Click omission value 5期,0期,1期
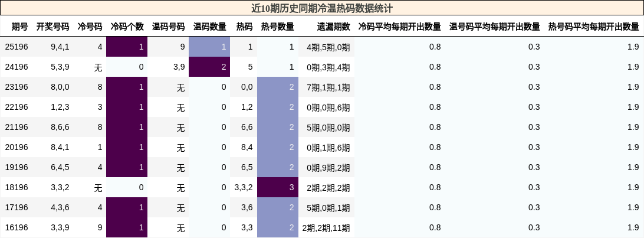The image size is (644, 238). click(x=328, y=207)
